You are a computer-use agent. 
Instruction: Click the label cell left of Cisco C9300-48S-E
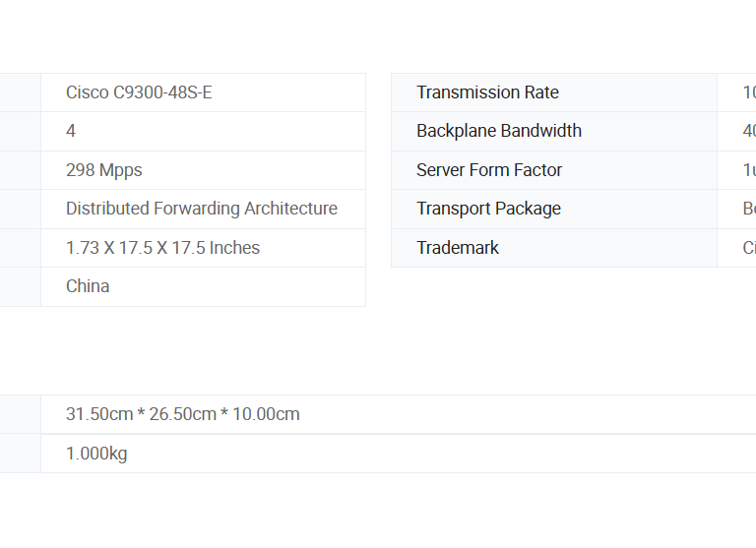pos(20,92)
